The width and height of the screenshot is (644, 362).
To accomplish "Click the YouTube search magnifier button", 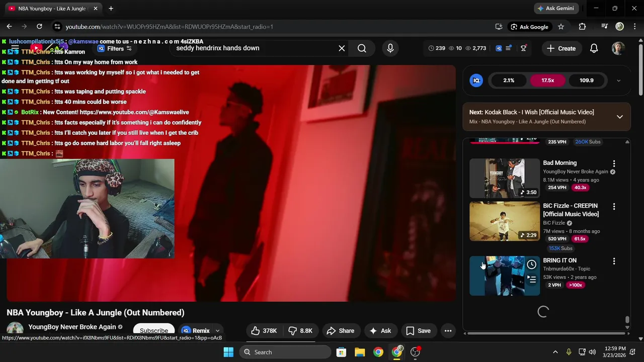I will coord(362,48).
